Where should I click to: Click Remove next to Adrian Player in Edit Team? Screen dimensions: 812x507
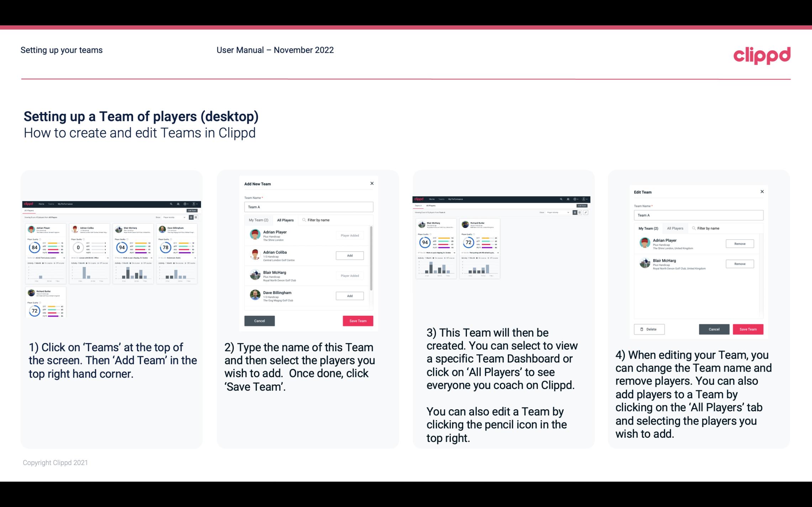pyautogui.click(x=740, y=244)
